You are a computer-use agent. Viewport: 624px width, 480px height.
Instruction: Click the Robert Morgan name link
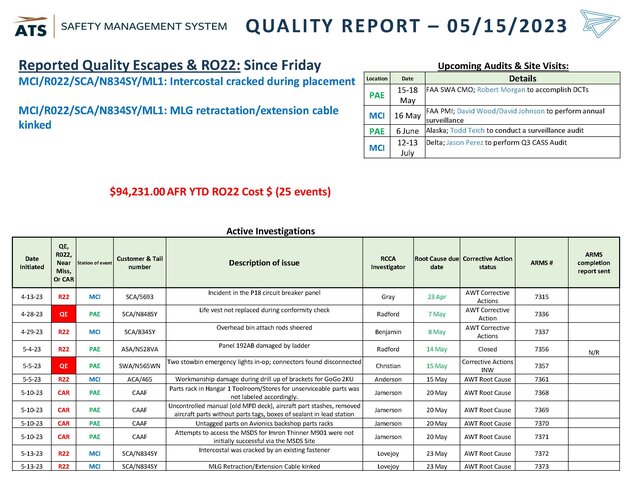[x=501, y=90]
